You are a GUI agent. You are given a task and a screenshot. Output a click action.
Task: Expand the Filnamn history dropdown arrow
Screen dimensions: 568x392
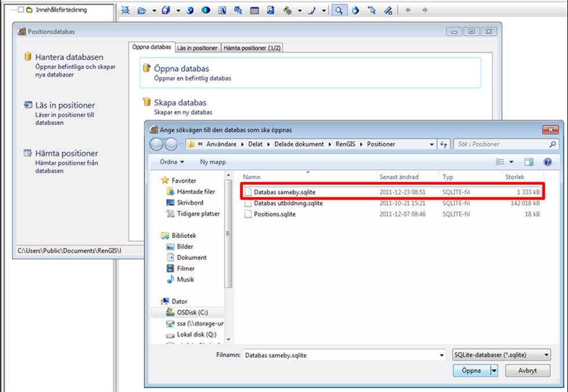click(442, 355)
